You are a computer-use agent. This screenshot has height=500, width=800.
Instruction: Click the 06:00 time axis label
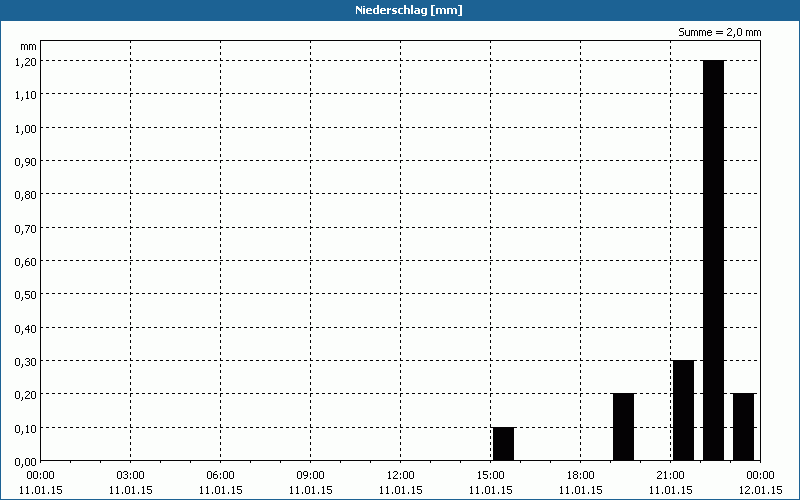click(x=220, y=476)
